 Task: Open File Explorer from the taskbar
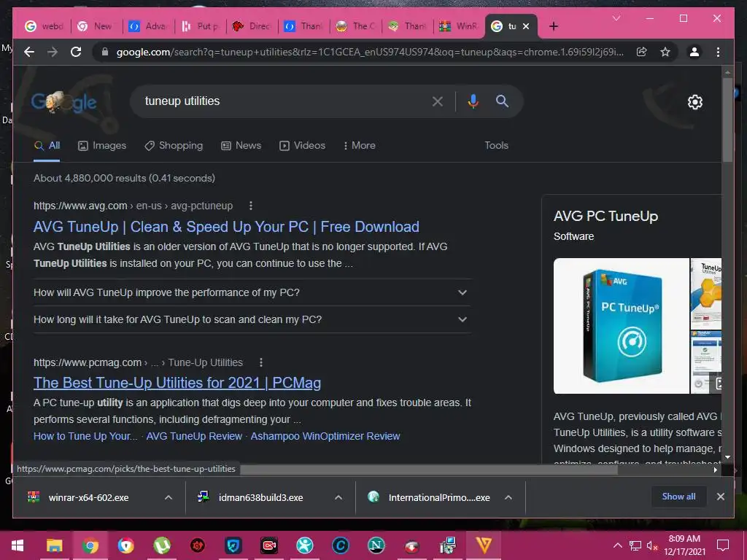[x=54, y=545]
